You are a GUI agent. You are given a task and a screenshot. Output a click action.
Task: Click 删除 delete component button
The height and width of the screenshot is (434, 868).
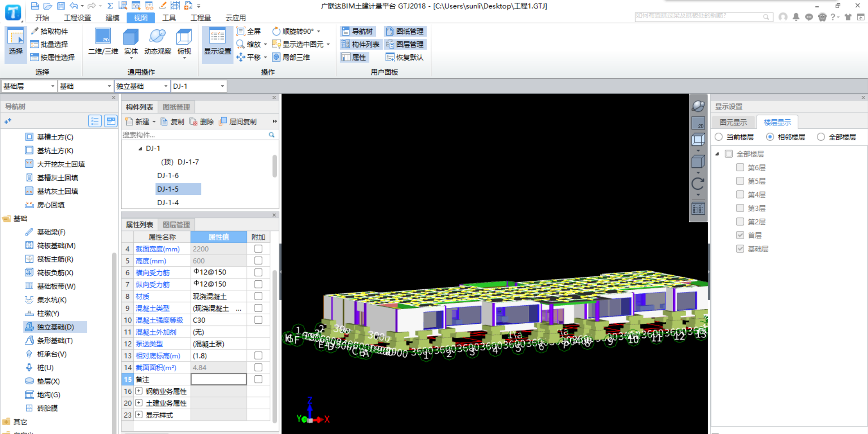pos(202,122)
